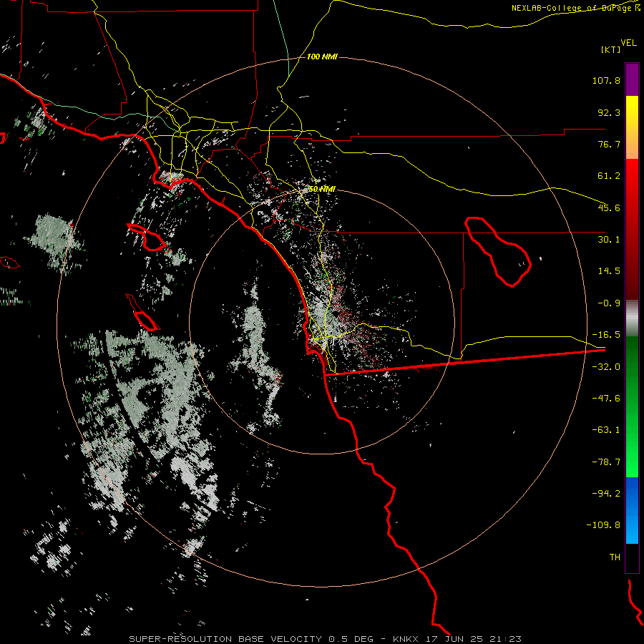Viewport: 644px width, 644px height.
Task: Click the -63.1 legend value
Action: (606, 430)
